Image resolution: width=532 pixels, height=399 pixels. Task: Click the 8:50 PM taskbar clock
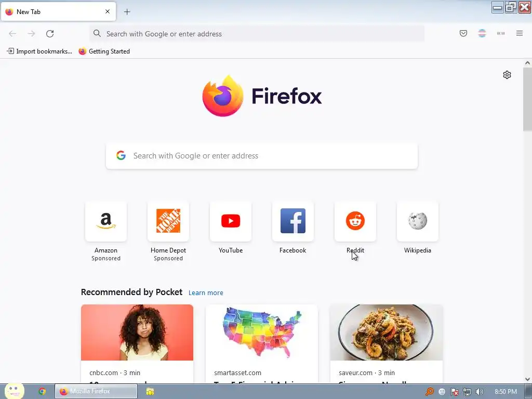(x=506, y=392)
